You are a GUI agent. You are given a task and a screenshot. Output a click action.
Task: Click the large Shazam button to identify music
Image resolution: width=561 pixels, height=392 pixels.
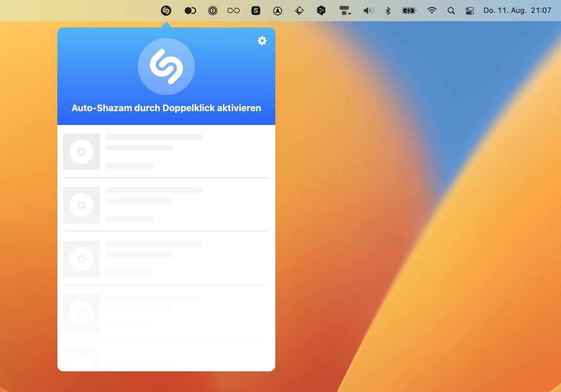tap(166, 67)
